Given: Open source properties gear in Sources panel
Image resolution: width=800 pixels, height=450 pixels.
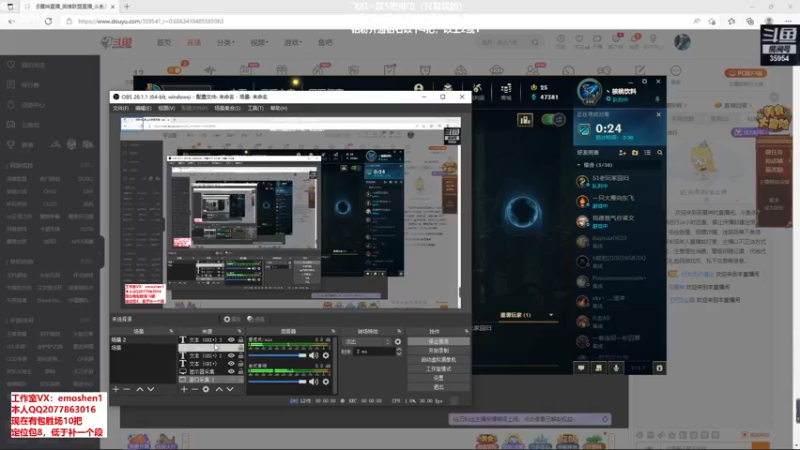Looking at the screenshot, I should [206, 389].
